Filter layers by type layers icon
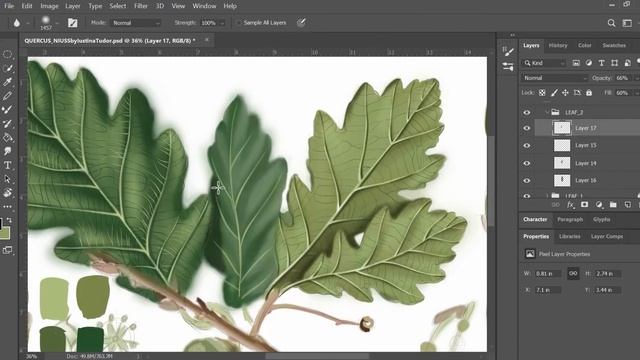 click(x=601, y=63)
